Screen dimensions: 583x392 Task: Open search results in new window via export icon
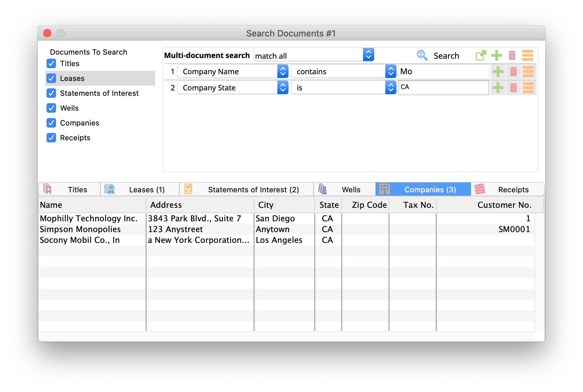(481, 55)
